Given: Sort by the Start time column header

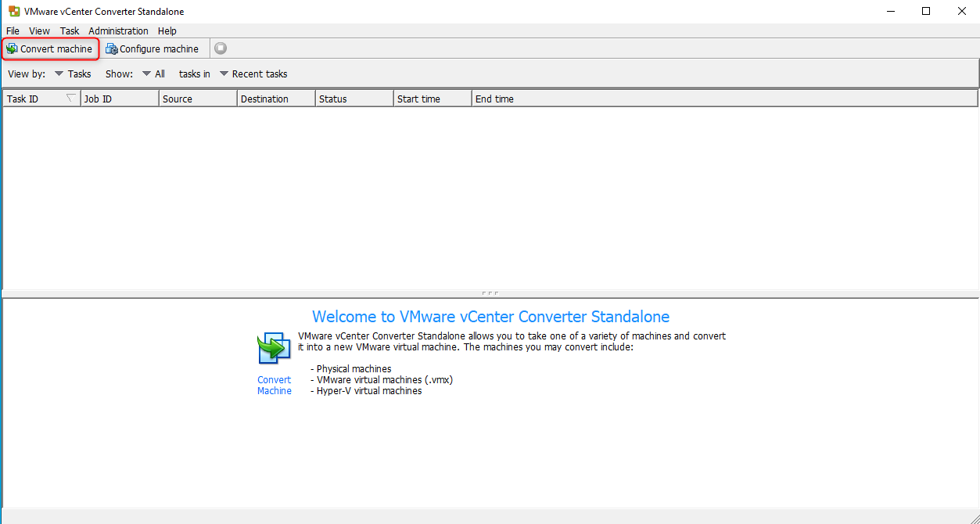Looking at the screenshot, I should pos(433,99).
